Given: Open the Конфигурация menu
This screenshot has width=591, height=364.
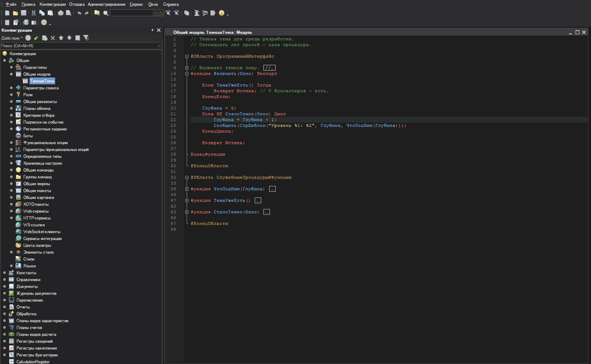Looking at the screenshot, I should [x=53, y=4].
